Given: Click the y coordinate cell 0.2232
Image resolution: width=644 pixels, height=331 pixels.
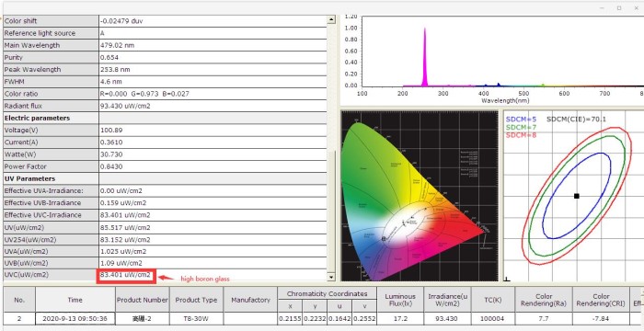Looking at the screenshot, I should [x=315, y=319].
